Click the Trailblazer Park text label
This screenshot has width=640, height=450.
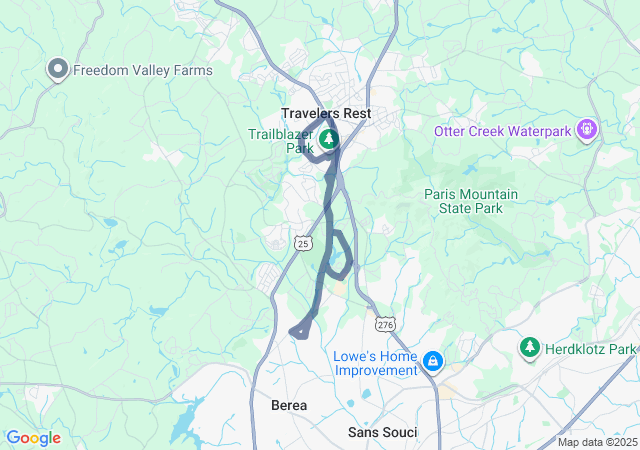pyautogui.click(x=281, y=141)
